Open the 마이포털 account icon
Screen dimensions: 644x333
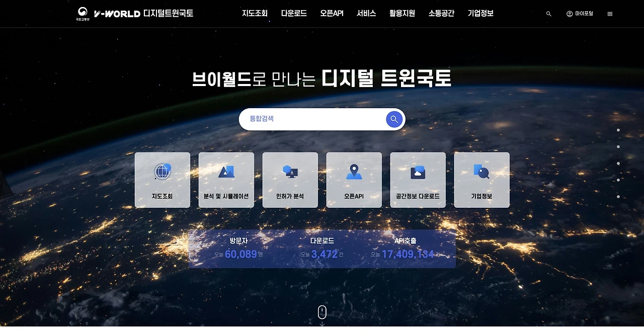580,14
